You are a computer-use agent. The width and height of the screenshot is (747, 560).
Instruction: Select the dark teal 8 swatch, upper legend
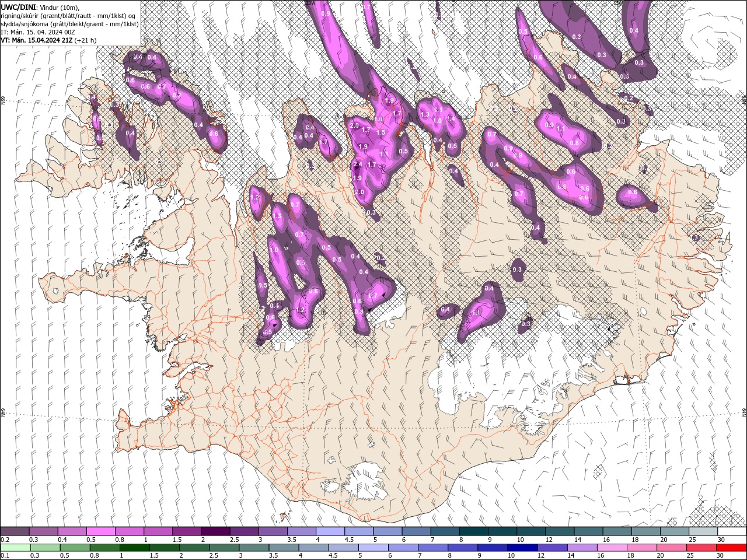point(473,531)
